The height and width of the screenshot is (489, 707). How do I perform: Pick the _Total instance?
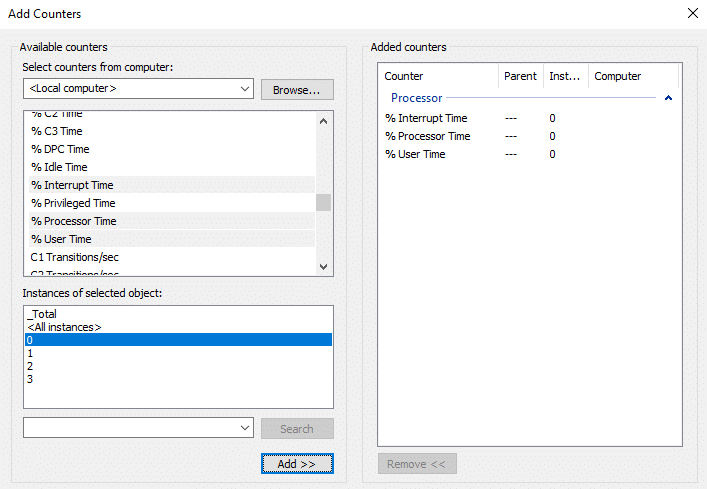43,314
